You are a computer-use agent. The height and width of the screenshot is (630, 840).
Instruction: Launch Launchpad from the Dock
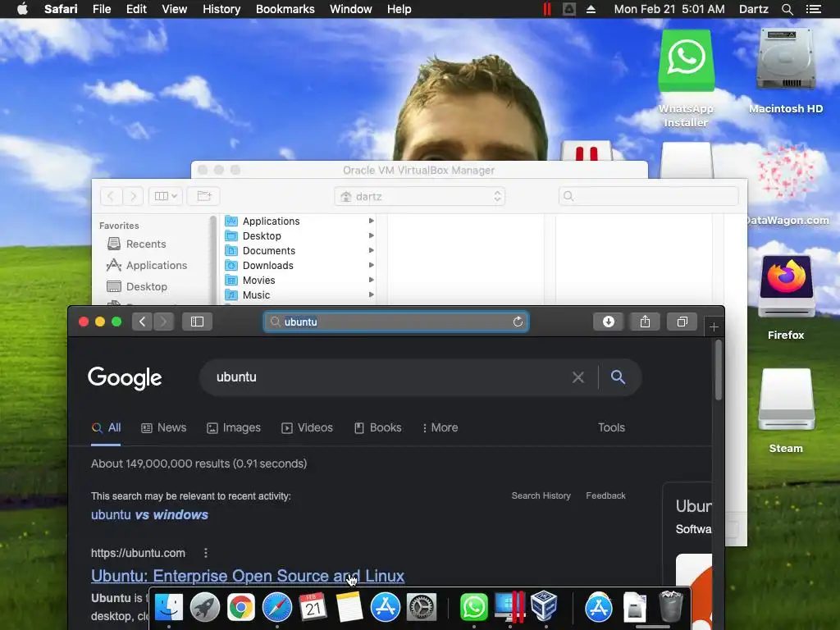click(204, 607)
